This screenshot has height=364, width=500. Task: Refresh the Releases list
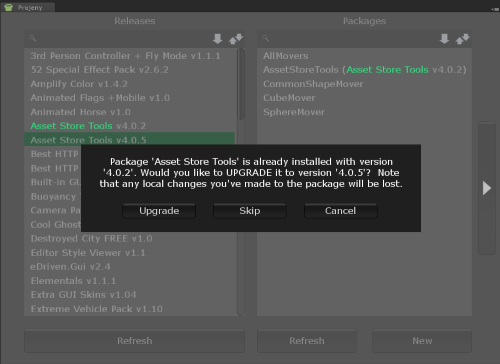pyautogui.click(x=135, y=341)
